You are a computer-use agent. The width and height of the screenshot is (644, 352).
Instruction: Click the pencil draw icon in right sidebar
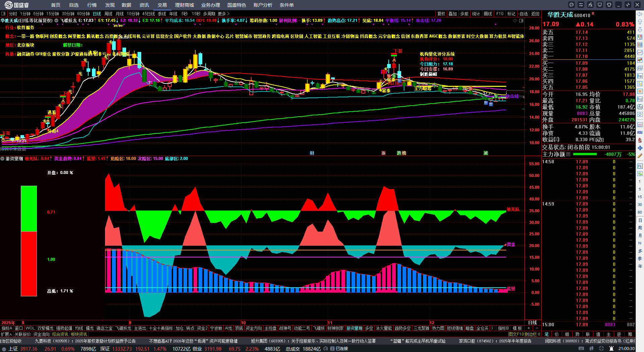[x=640, y=156]
